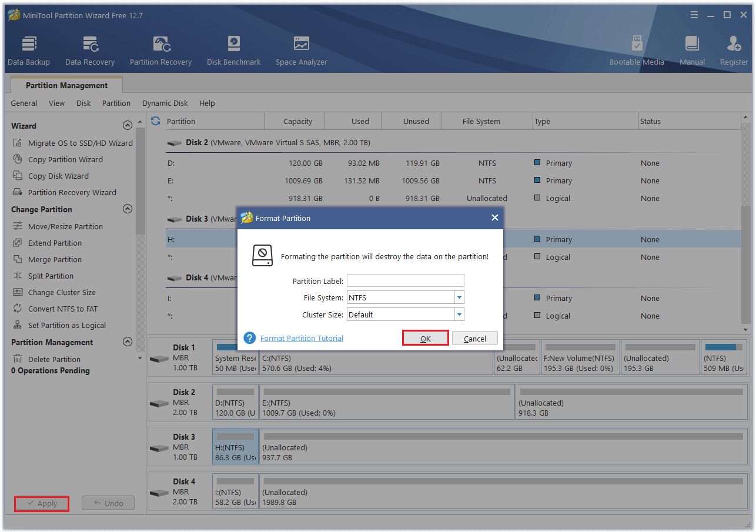Choose Convert NTFS to FAT

click(x=55, y=309)
